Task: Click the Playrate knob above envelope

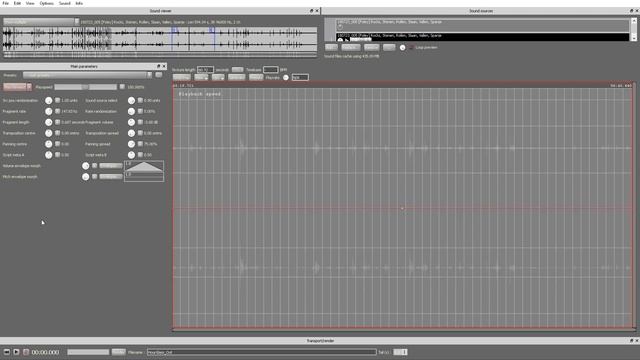Action: [x=286, y=78]
